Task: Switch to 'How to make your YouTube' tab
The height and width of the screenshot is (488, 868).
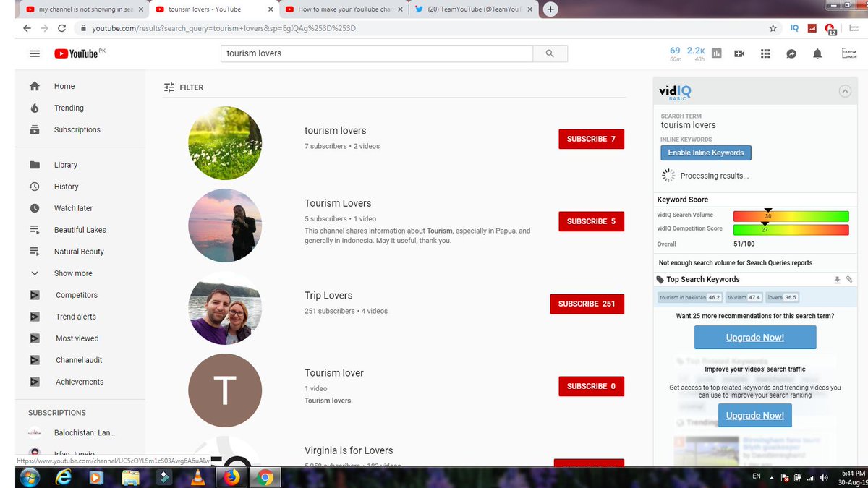Action: (x=342, y=9)
